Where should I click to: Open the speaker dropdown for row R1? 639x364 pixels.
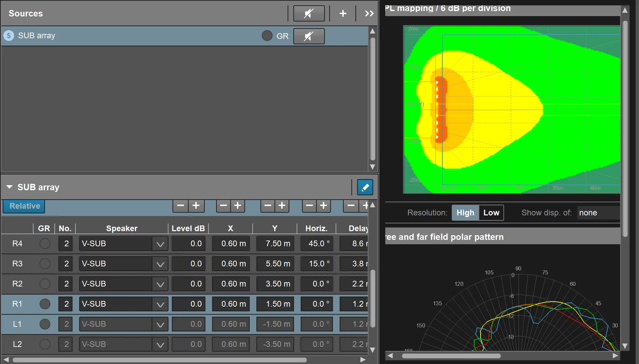tap(160, 304)
